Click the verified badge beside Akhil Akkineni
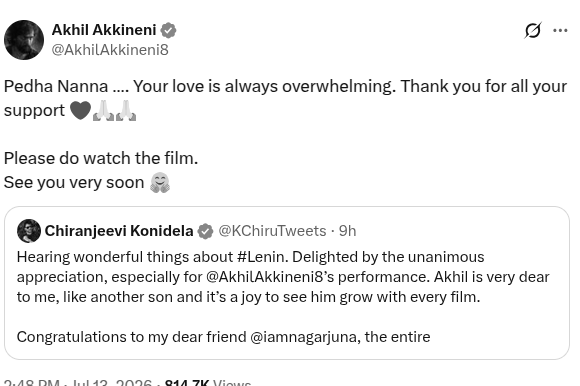The height and width of the screenshot is (386, 580). pyautogui.click(x=168, y=30)
